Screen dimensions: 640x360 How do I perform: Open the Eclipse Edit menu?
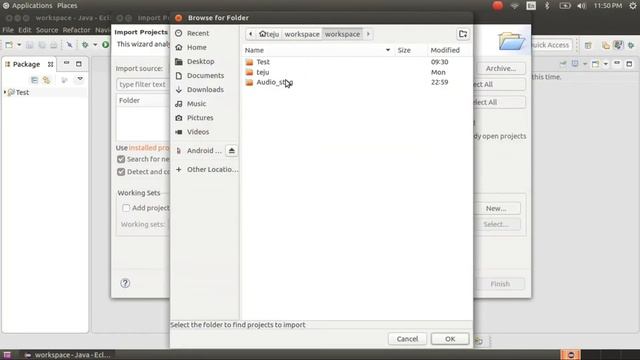[24, 30]
